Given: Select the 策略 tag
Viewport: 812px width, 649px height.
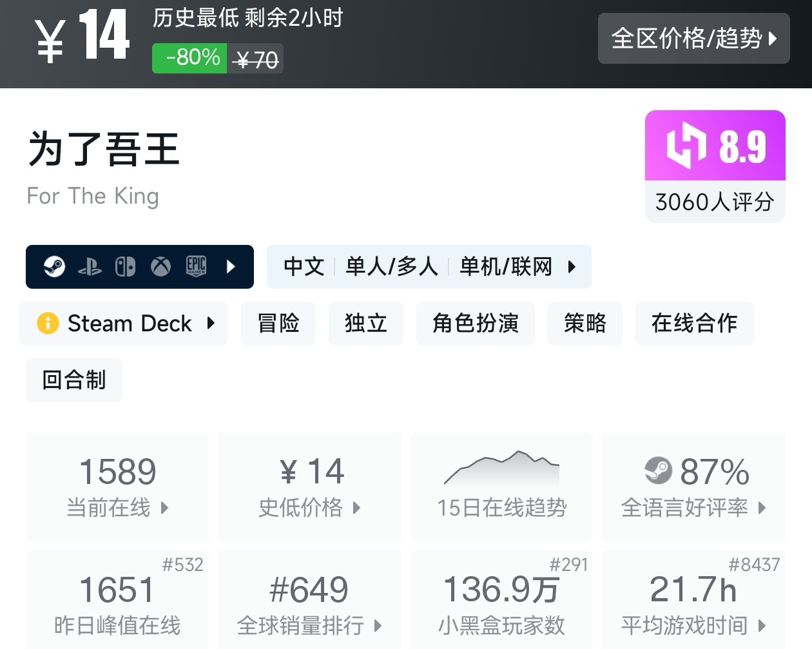Looking at the screenshot, I should pyautogui.click(x=585, y=324).
